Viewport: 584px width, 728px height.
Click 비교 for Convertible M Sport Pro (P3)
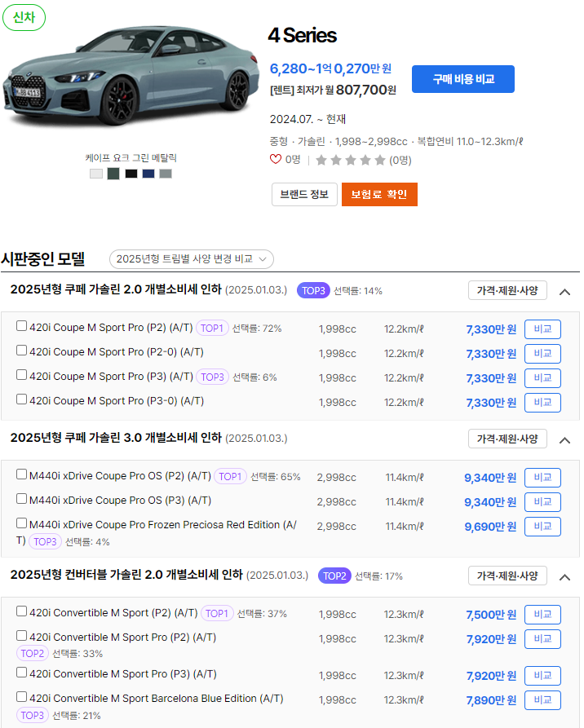point(542,676)
